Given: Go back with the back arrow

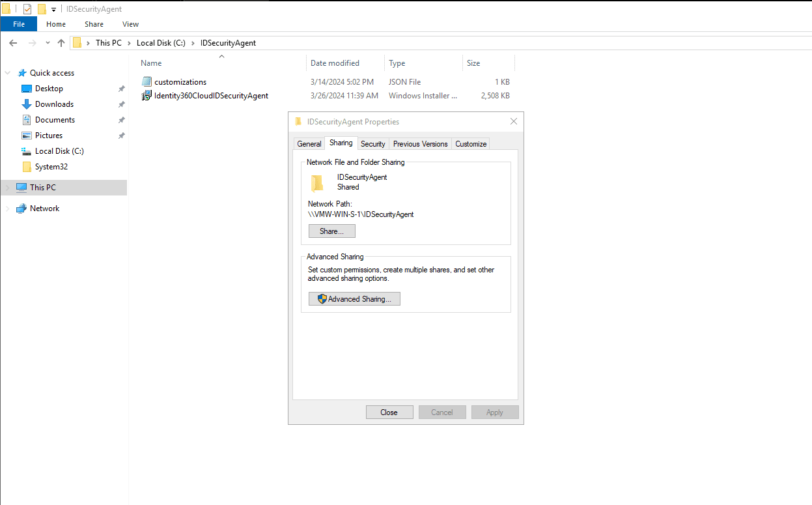Looking at the screenshot, I should [13, 43].
